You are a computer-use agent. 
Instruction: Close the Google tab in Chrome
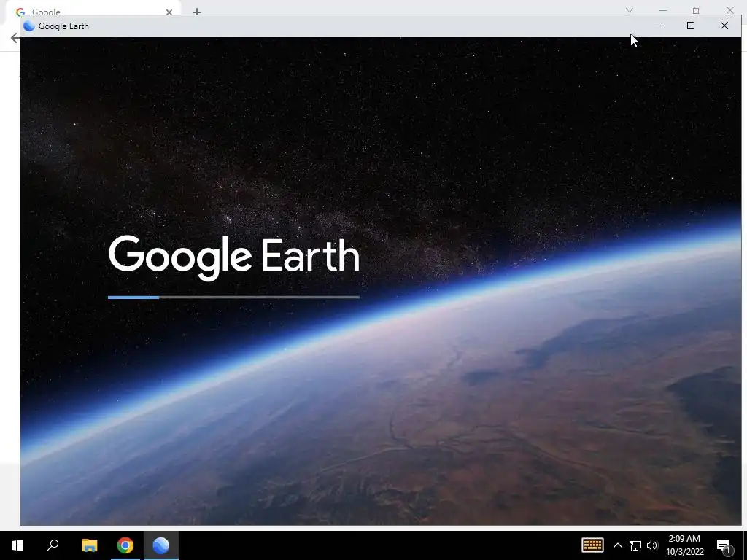point(169,12)
